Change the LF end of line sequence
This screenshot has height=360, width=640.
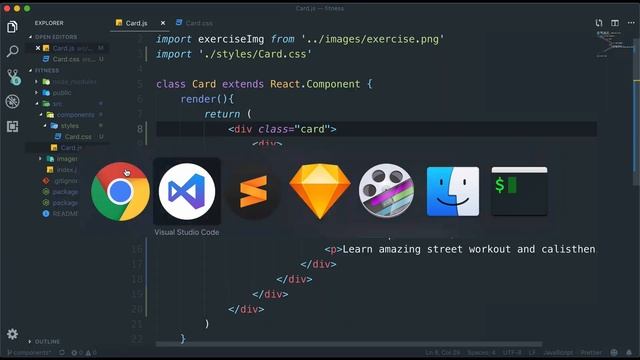click(x=532, y=352)
